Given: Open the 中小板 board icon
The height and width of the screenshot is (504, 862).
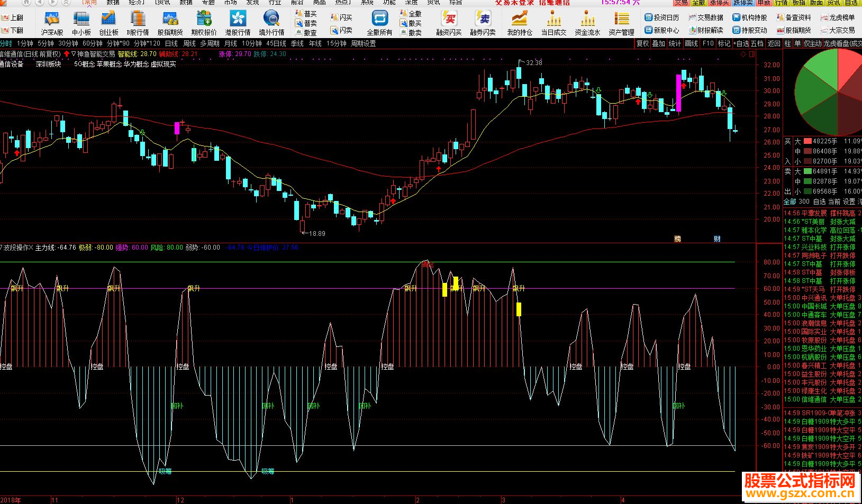Looking at the screenshot, I should click(x=81, y=24).
